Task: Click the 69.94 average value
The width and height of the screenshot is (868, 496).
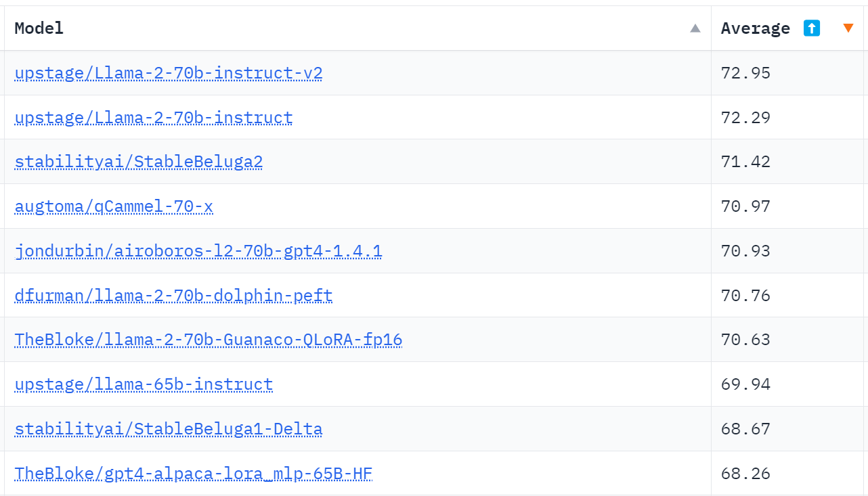Action: [745, 384]
